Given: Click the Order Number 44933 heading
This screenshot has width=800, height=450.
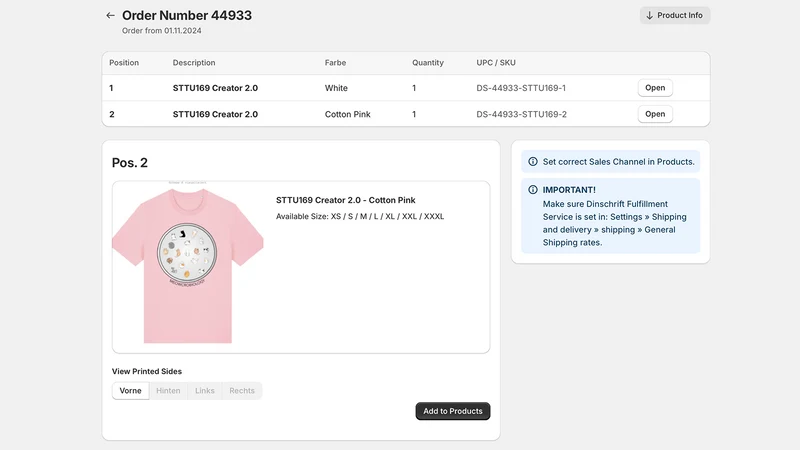Looking at the screenshot, I should click(x=187, y=15).
